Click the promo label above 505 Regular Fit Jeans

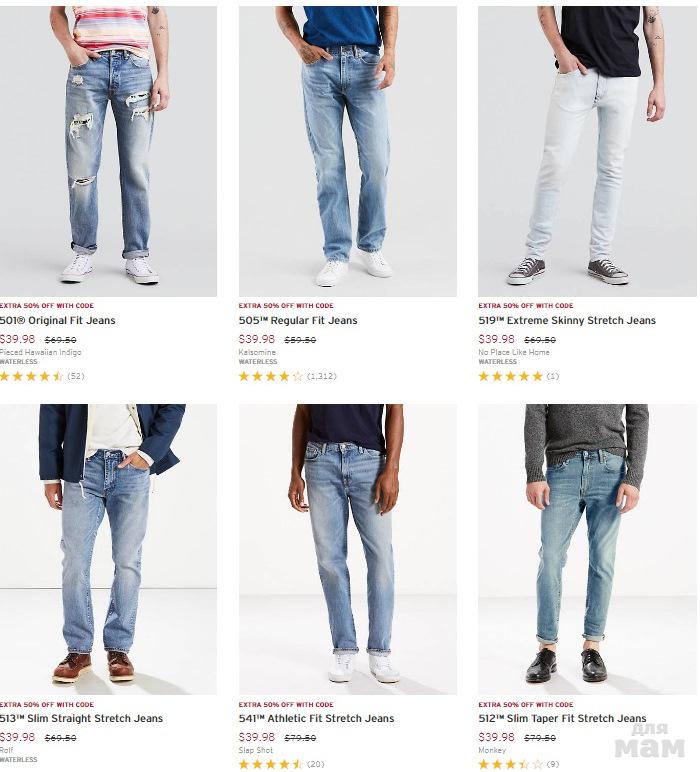[286, 306]
